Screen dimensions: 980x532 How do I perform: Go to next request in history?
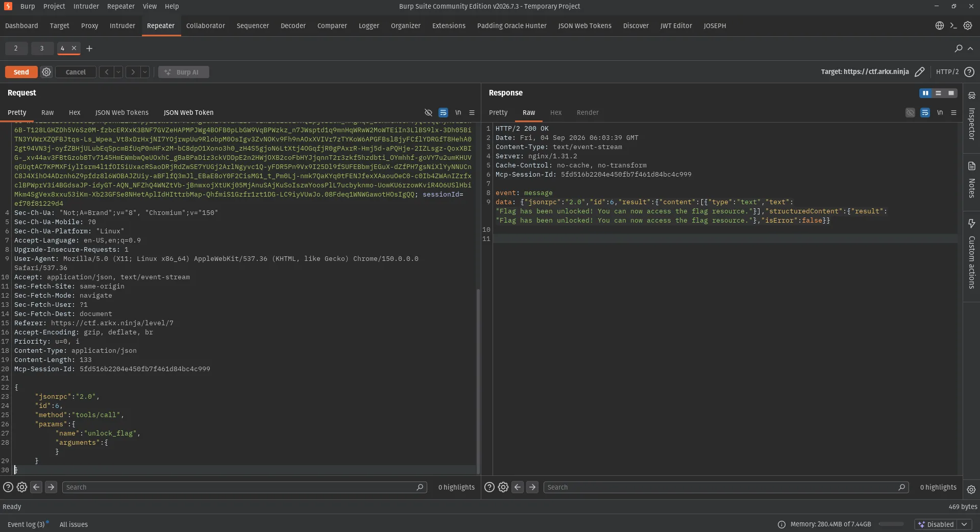click(x=133, y=72)
